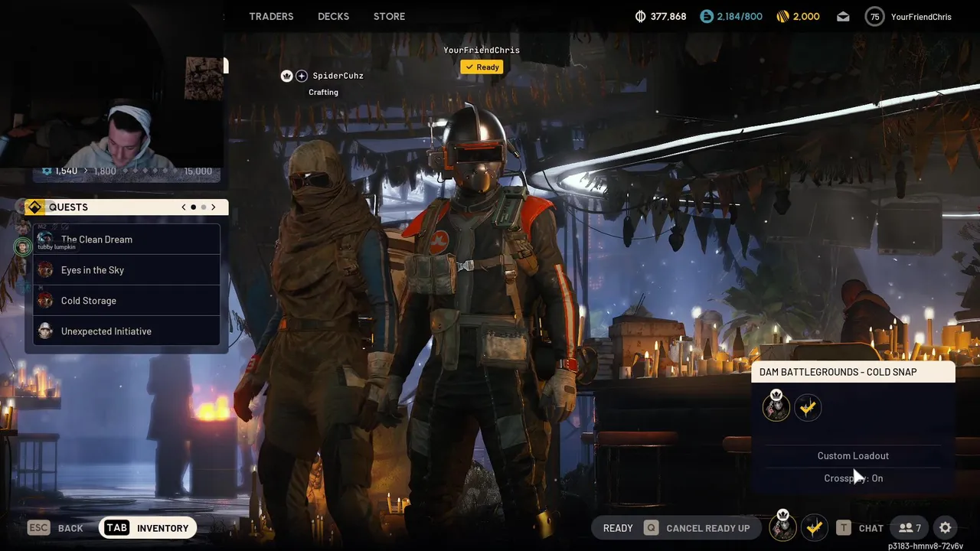Open the squad members count icon
980x551 pixels.
coord(910,528)
